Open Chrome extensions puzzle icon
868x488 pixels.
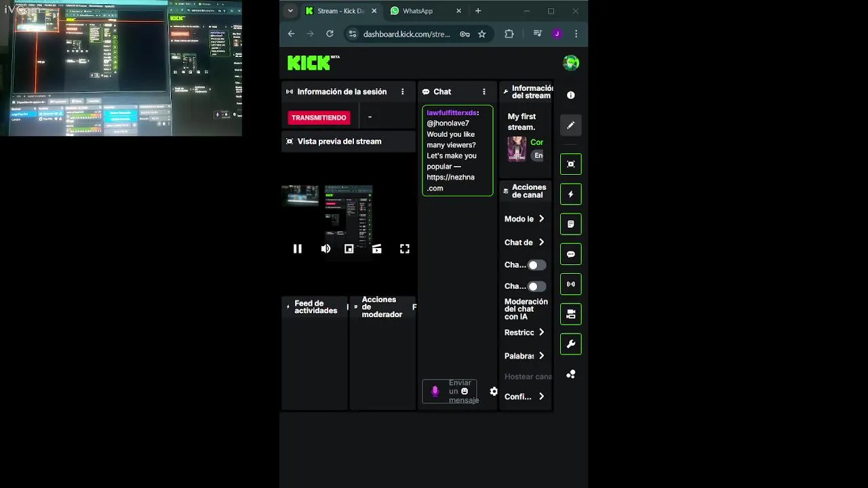coord(509,34)
